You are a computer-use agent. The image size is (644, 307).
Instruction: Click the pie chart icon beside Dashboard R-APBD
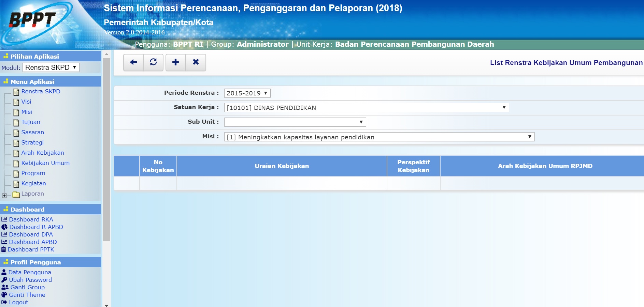pos(4,227)
